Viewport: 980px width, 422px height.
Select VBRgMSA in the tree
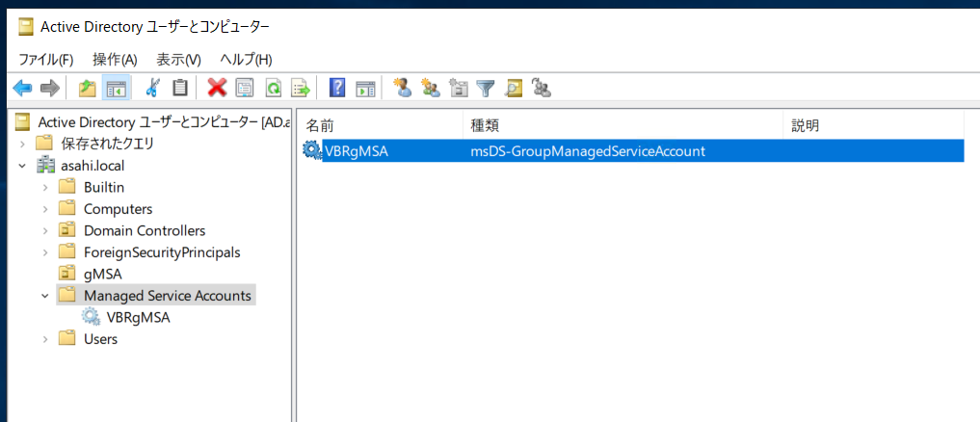[139, 318]
